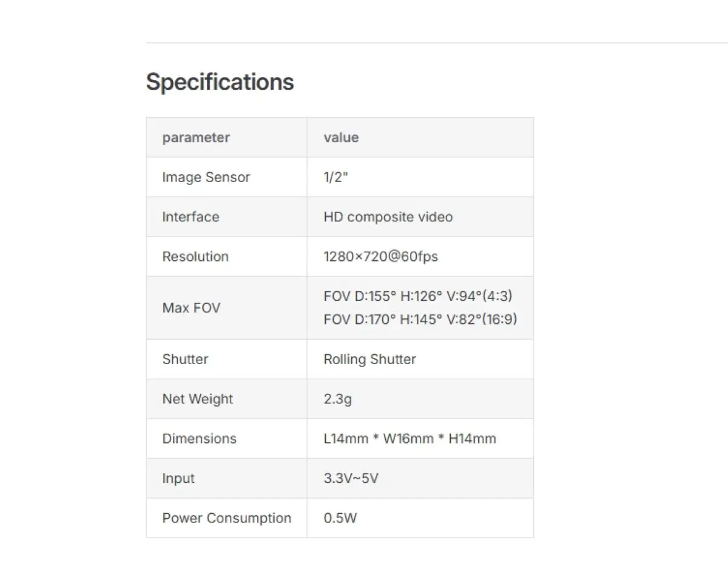Select the parameter column header
Viewport: 728px width, 583px height.
196,138
